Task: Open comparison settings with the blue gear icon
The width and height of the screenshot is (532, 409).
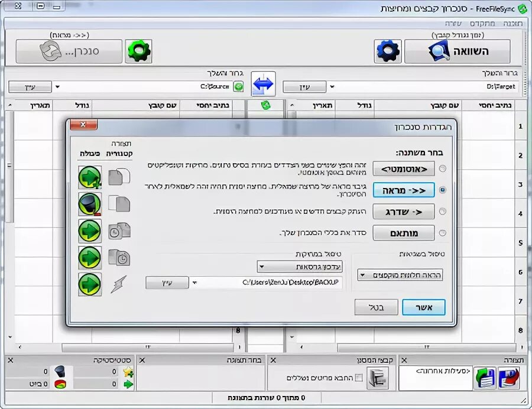Action: pyautogui.click(x=388, y=51)
